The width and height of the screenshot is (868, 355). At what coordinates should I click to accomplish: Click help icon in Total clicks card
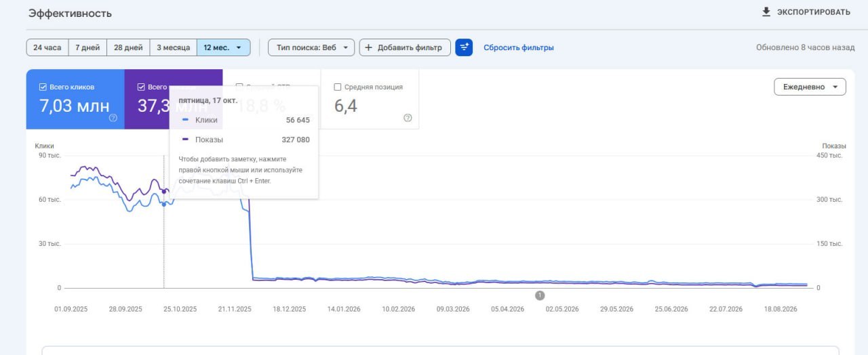(x=113, y=117)
